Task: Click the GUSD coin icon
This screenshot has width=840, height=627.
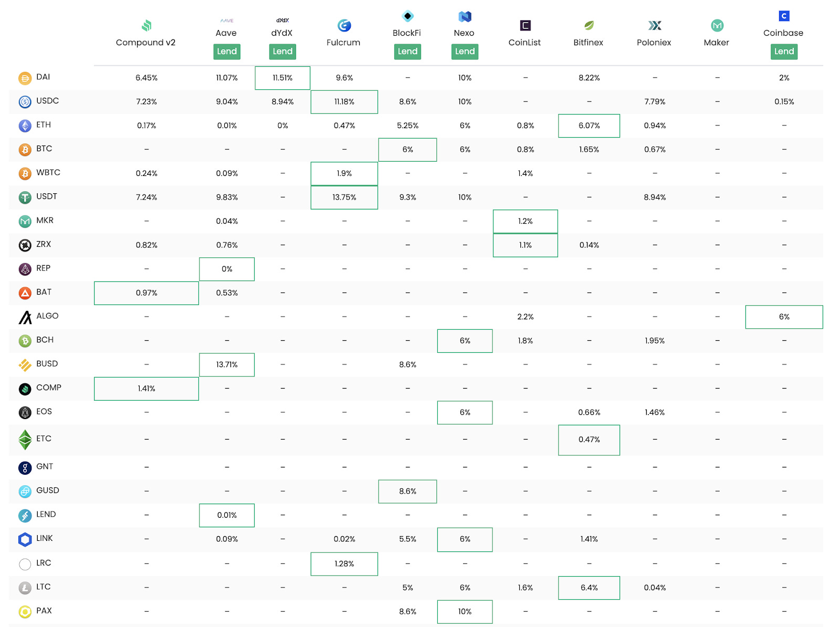Action: coord(25,492)
